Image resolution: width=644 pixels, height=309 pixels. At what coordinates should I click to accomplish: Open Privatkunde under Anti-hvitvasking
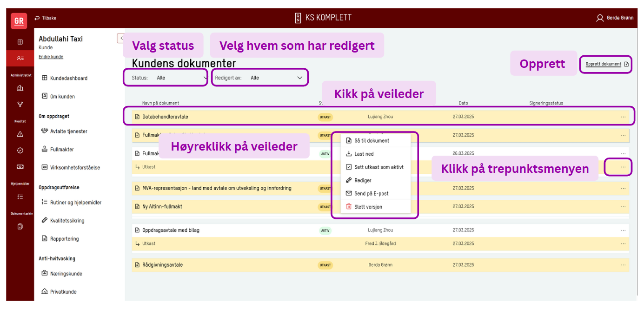tap(59, 291)
